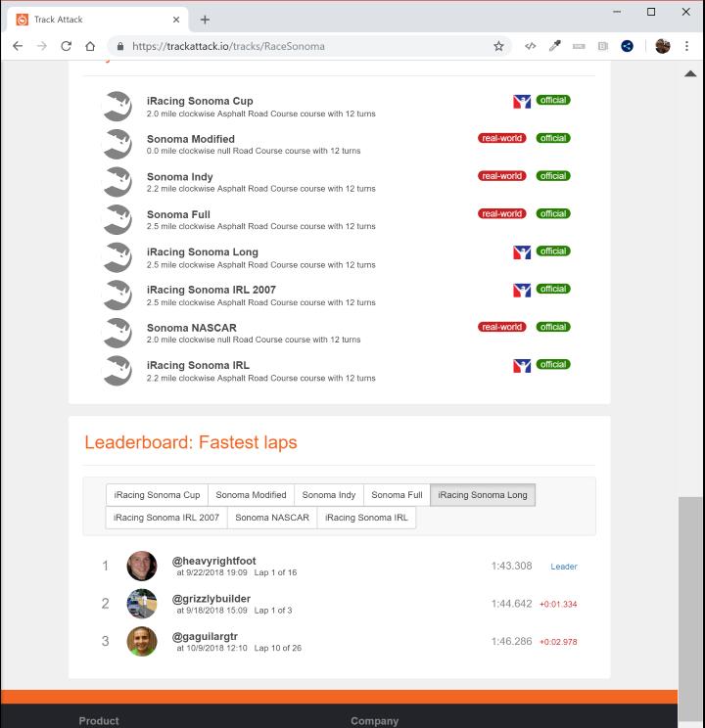The image size is (705, 728).
Task: Select the iRacing Sonoma IRL 2007 tab
Action: pos(166,518)
